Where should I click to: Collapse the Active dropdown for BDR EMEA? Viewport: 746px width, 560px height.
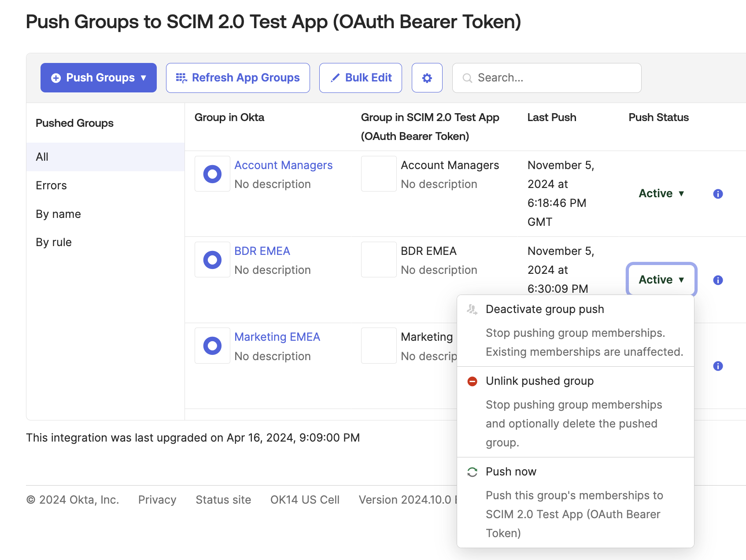point(661,280)
